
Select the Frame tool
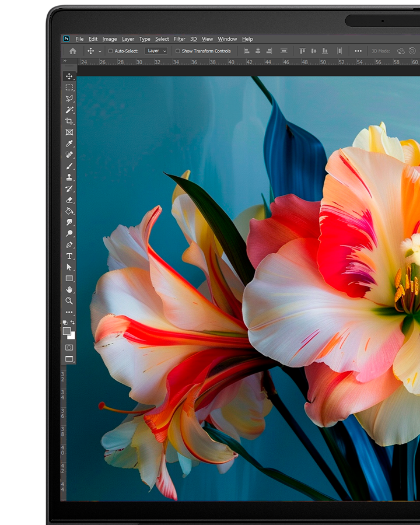tap(69, 132)
